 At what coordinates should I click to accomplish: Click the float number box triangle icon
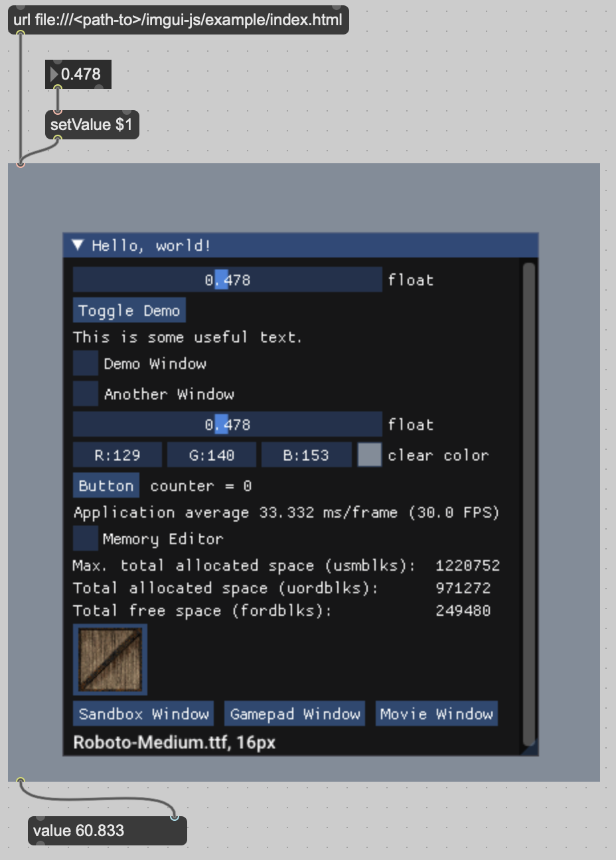54,74
